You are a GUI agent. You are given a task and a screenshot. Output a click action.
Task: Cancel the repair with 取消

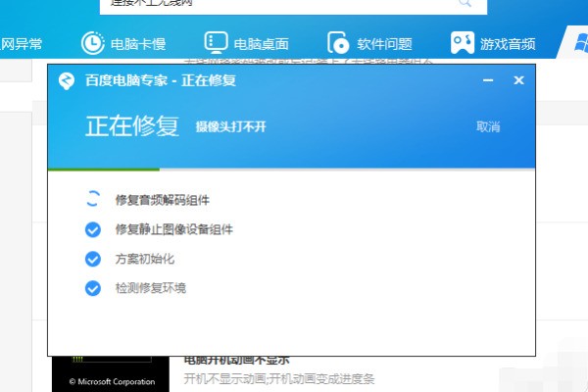pos(488,127)
